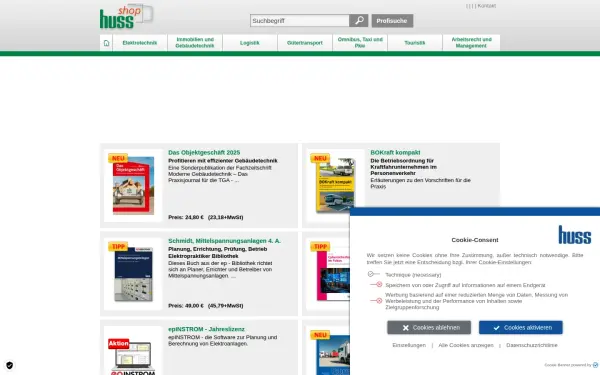Click the Cookie-Consent heading

474,240
